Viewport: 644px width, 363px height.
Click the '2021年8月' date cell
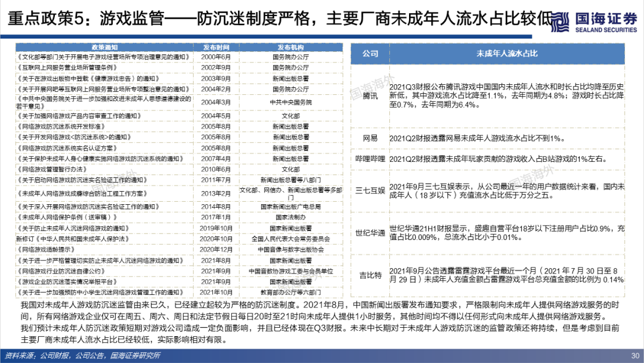tap(216, 261)
